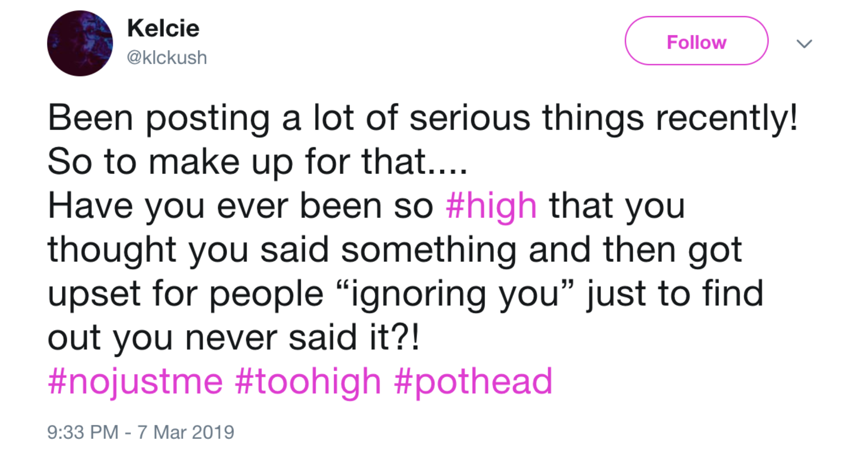This screenshot has width=868, height=457.
Task: Expand the tweet options chevron
Action: pos(804,43)
